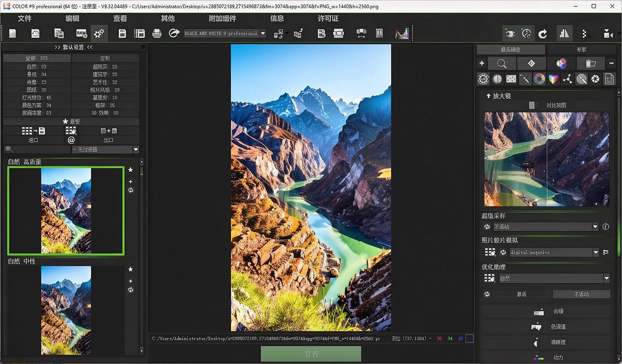This screenshot has height=364, width=622.
Task: Open the 文件 menu
Action: pyautogui.click(x=24, y=18)
